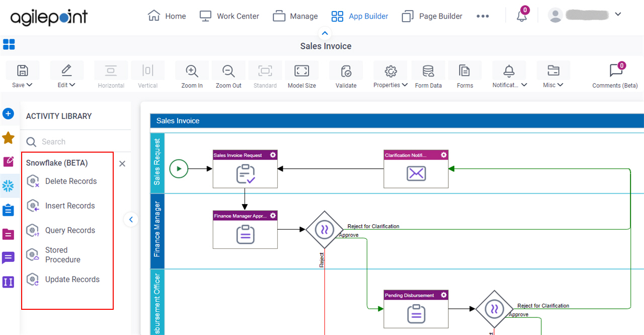Viewport: 644px width, 335px height.
Task: Select the Sales Request swimlane label
Action: point(157,162)
